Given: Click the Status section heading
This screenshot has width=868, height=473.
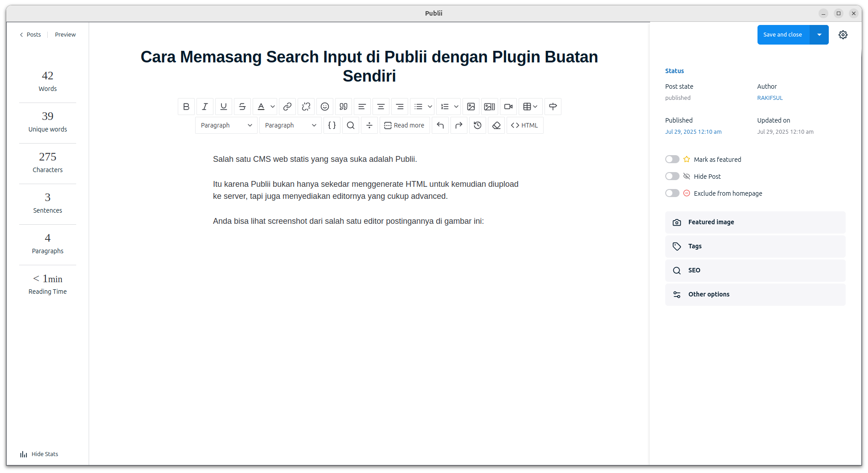Looking at the screenshot, I should click(675, 71).
